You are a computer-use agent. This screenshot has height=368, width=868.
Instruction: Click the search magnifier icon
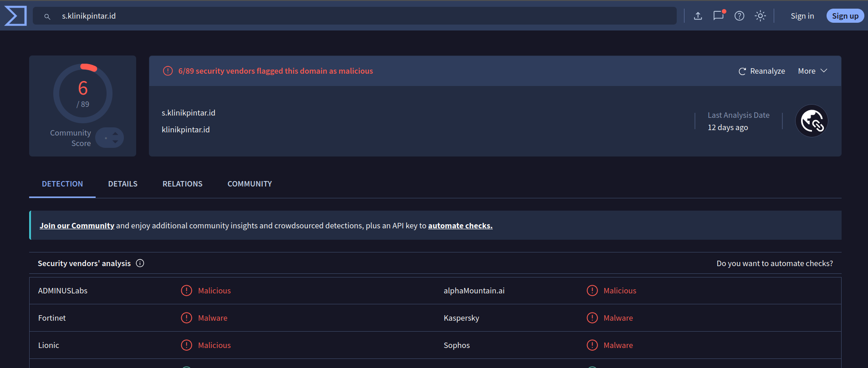[47, 16]
